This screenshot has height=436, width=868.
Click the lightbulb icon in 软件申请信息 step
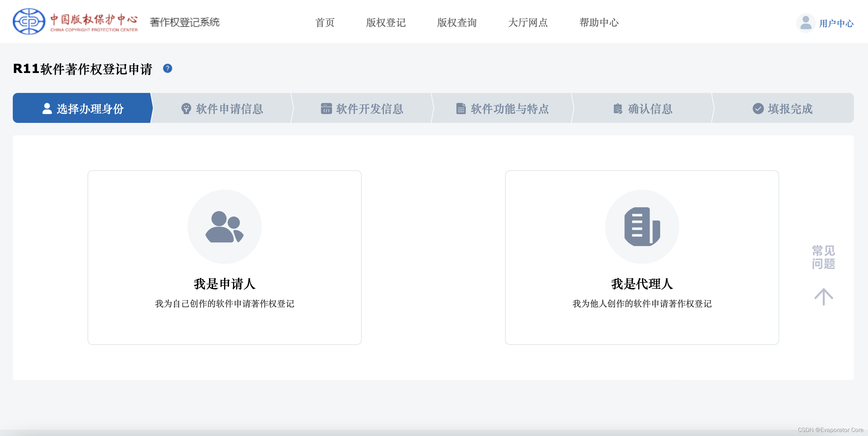(186, 109)
